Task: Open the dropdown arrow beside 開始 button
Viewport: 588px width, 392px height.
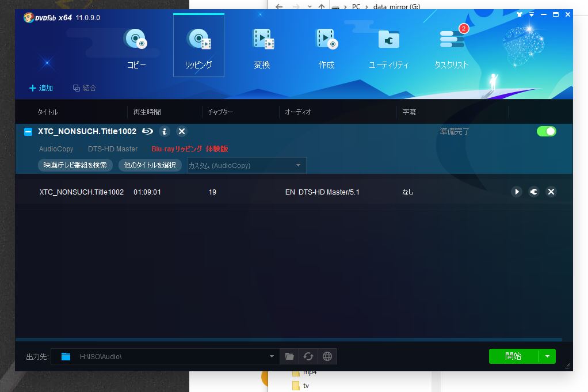Action: coord(548,356)
